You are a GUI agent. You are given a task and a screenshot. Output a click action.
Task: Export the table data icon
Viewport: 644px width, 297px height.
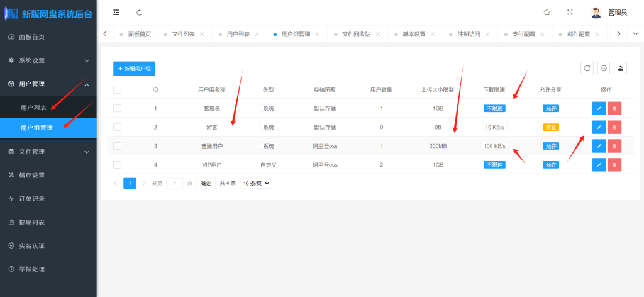[x=620, y=68]
